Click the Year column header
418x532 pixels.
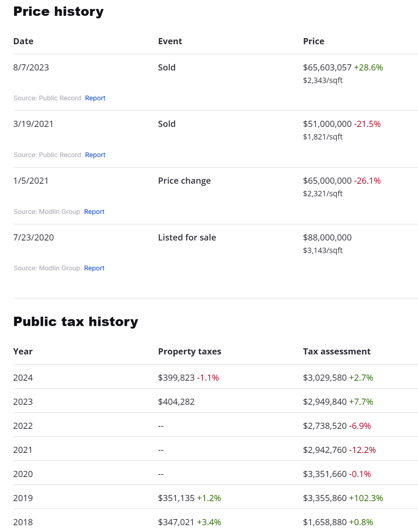[23, 352]
